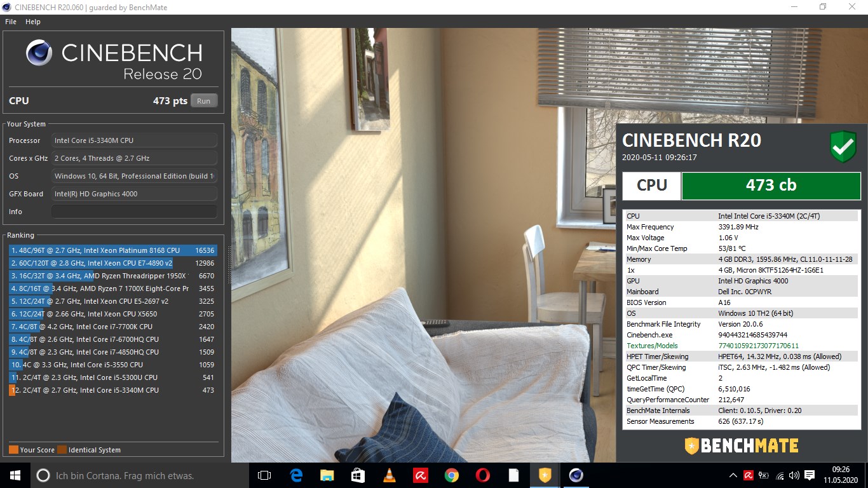Select ranking row Core i7-6700HQ CPU
Image resolution: width=868 pixels, height=488 pixels.
[113, 339]
